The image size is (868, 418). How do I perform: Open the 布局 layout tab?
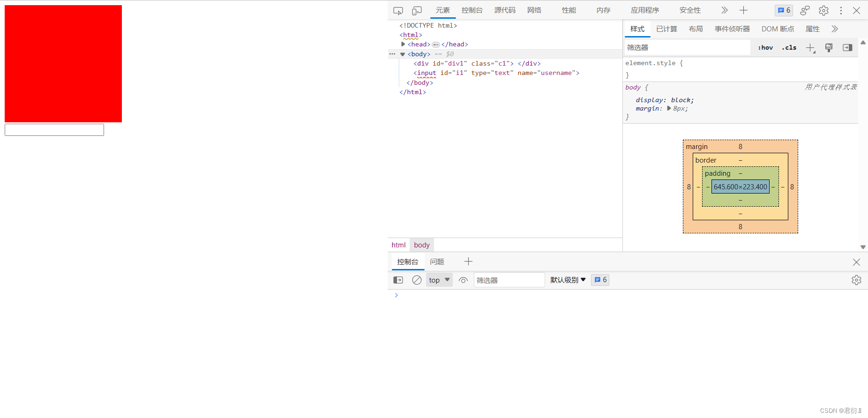(696, 29)
